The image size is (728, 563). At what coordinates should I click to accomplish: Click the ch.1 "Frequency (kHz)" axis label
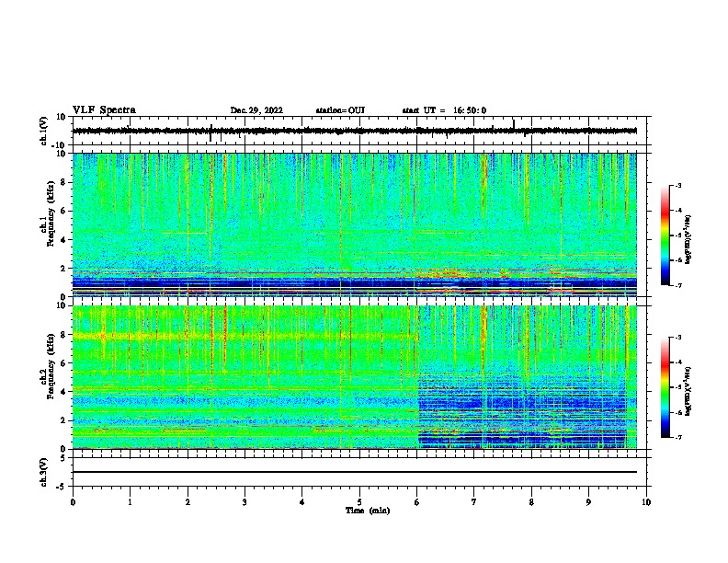click(x=51, y=213)
